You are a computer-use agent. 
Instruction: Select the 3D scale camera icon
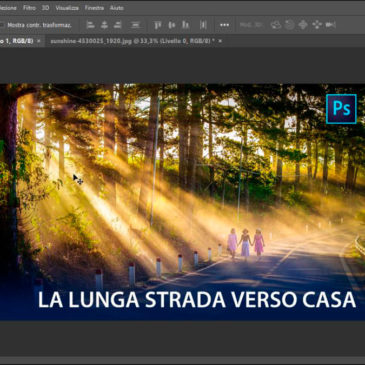(330, 25)
